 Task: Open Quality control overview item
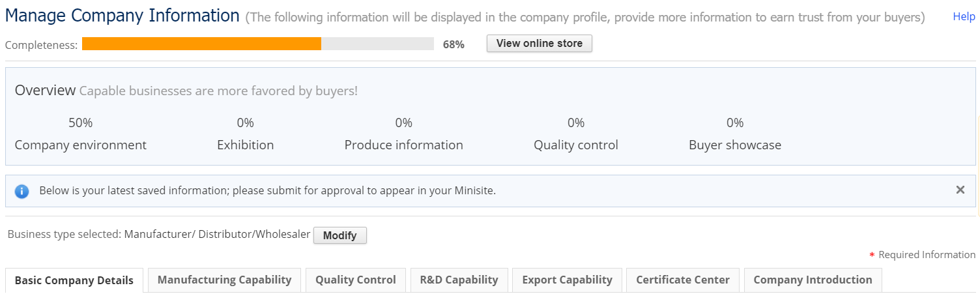(x=575, y=145)
